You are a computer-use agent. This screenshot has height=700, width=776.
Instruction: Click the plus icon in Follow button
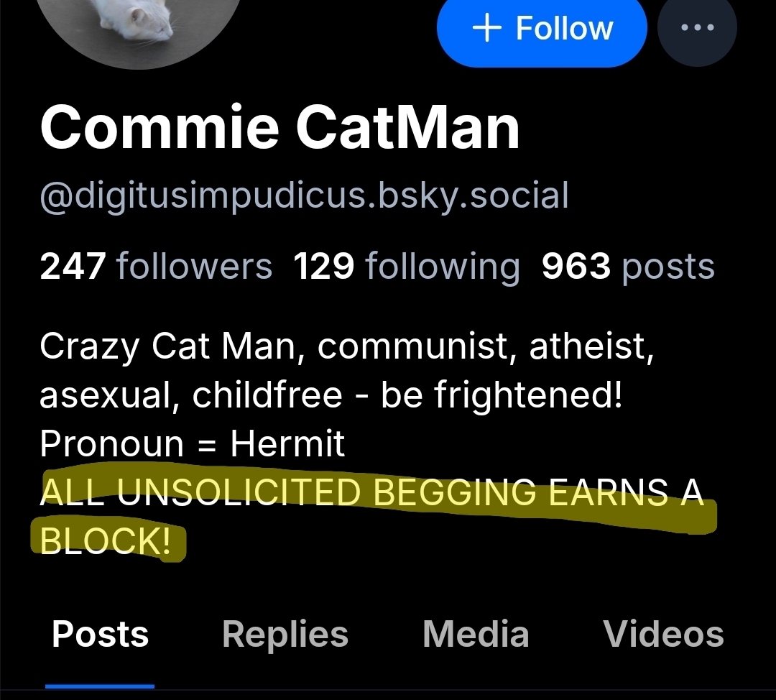[486, 28]
